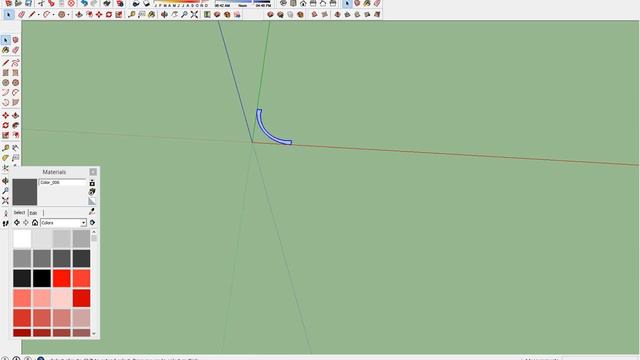This screenshot has width=640, height=360.
Task: Activate the Move tool in the left toolbar
Action: pos(5,116)
